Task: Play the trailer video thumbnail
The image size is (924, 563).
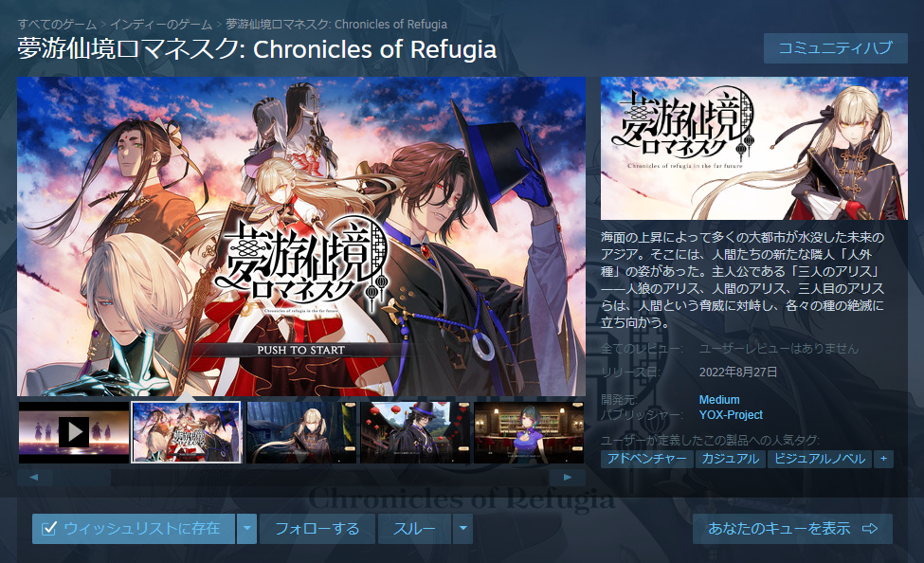Action: [x=74, y=432]
